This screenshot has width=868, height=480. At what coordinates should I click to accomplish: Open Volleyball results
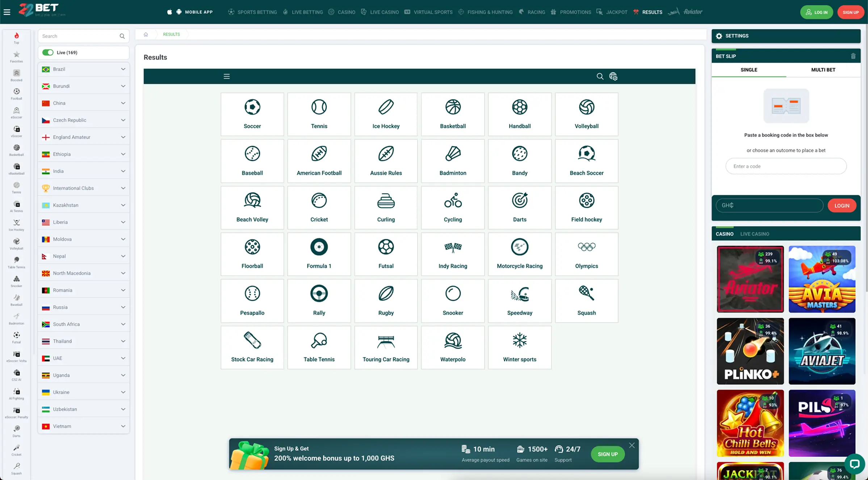click(x=586, y=114)
